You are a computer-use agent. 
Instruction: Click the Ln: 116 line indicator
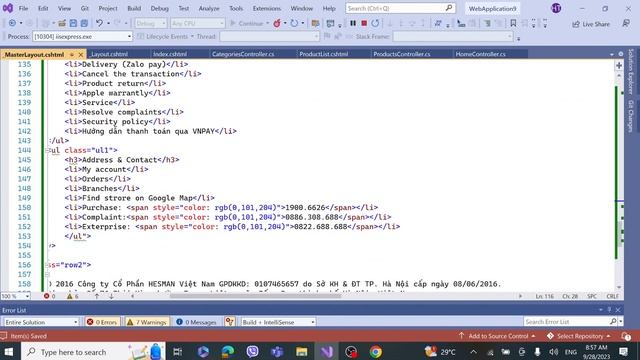coord(544,296)
